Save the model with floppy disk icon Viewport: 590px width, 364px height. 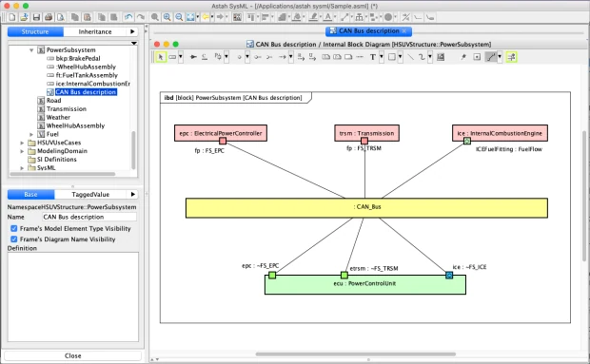36,17
